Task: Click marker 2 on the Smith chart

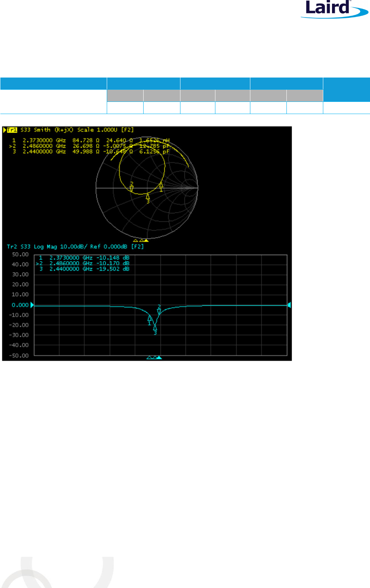Action: click(x=132, y=187)
